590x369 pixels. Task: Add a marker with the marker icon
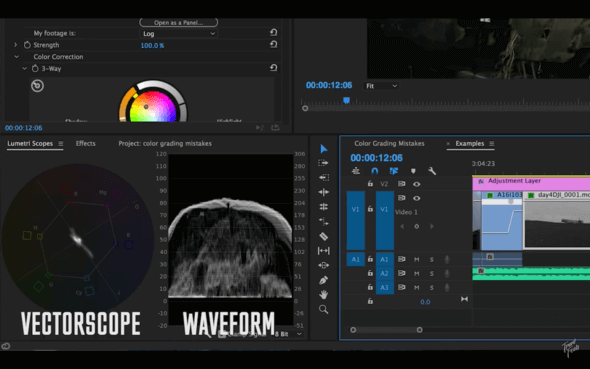coord(413,171)
